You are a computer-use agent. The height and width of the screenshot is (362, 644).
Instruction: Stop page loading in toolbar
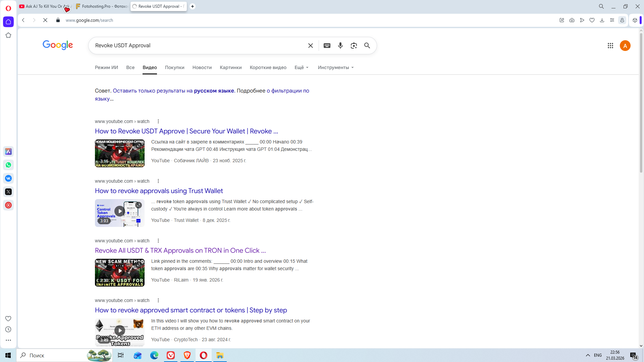point(45,20)
